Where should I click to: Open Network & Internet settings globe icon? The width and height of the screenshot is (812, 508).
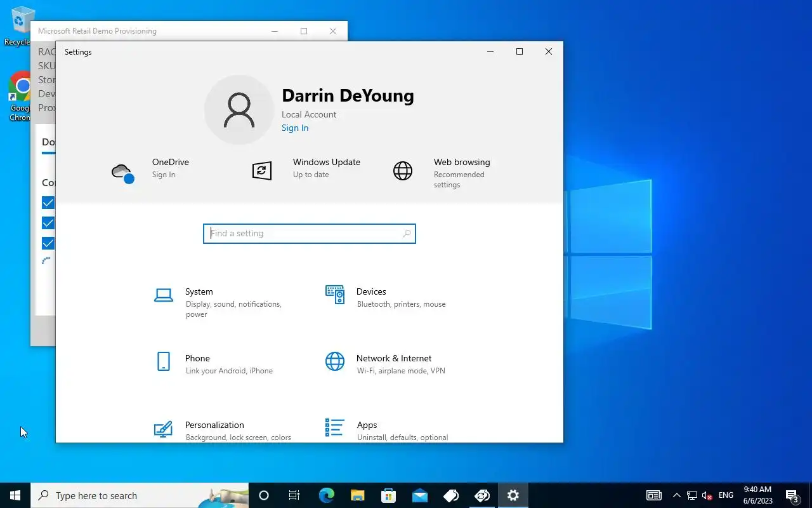[x=335, y=361]
